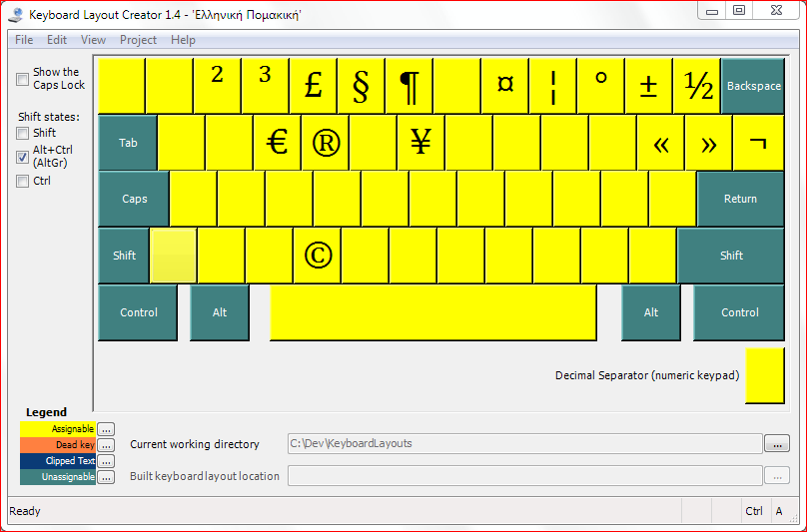Click the Built keyboard layout location field
Screen dimensions: 807x532
525,476
